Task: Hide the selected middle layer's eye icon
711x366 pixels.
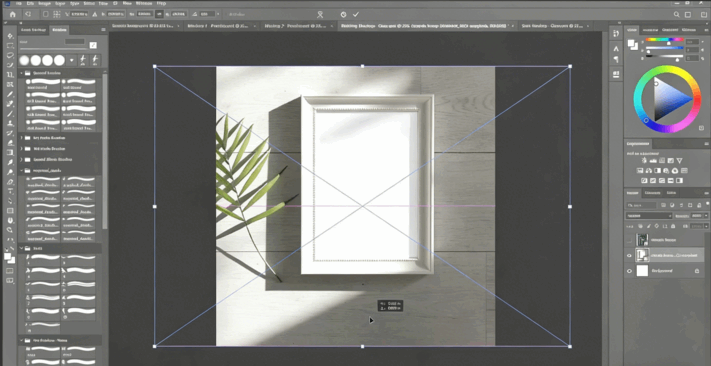Action: (x=629, y=255)
